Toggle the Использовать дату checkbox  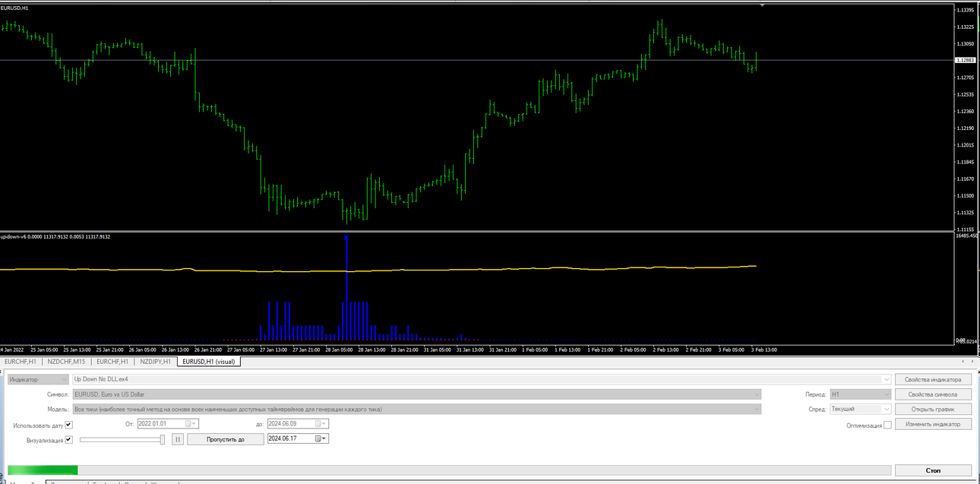click(68, 425)
